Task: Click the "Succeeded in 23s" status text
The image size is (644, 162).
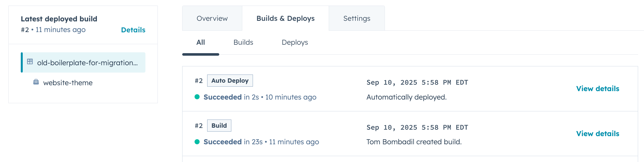Action: pyautogui.click(x=233, y=142)
